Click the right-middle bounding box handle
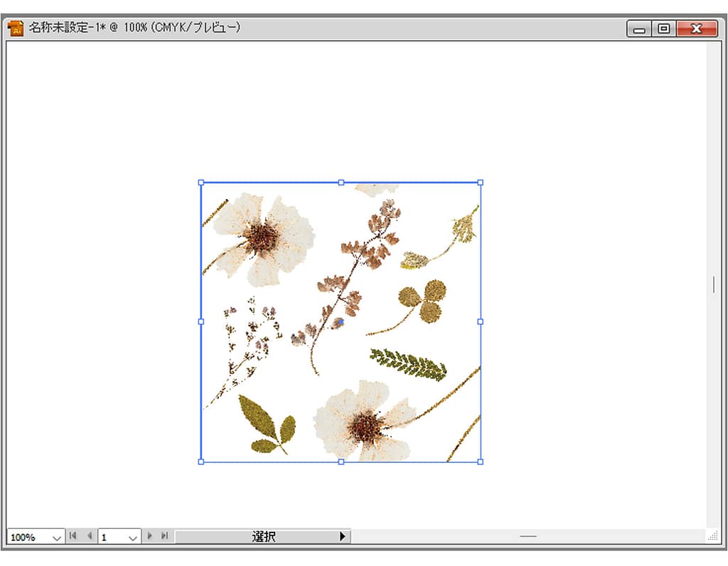This screenshot has height=566, width=728. point(481,322)
